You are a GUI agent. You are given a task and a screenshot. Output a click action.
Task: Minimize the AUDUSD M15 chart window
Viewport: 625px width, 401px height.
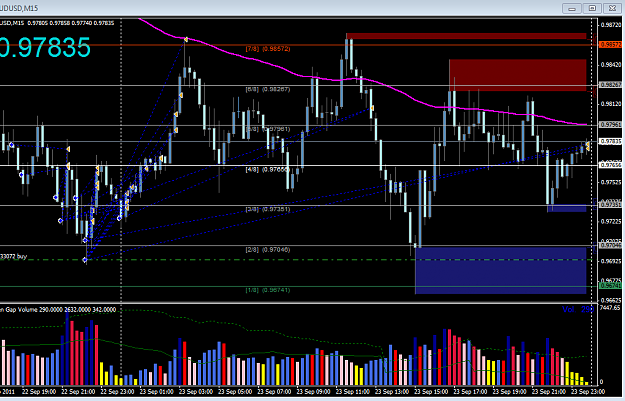click(x=572, y=8)
